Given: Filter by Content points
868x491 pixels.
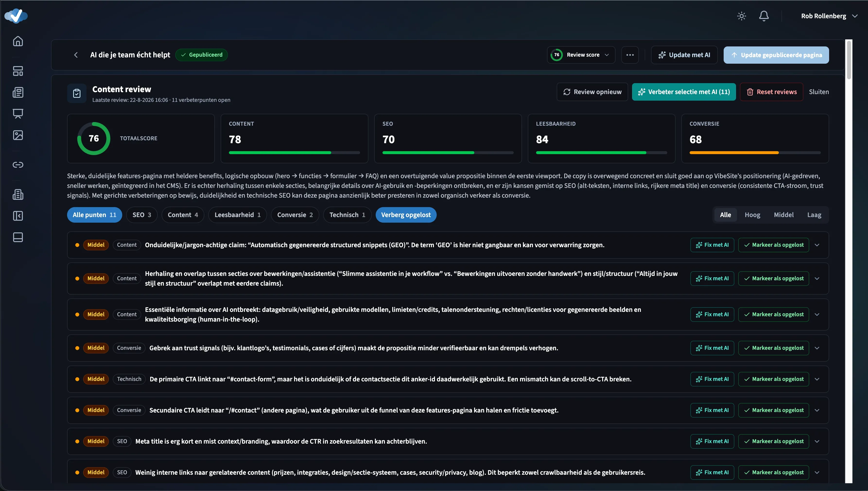Looking at the screenshot, I should [x=183, y=215].
